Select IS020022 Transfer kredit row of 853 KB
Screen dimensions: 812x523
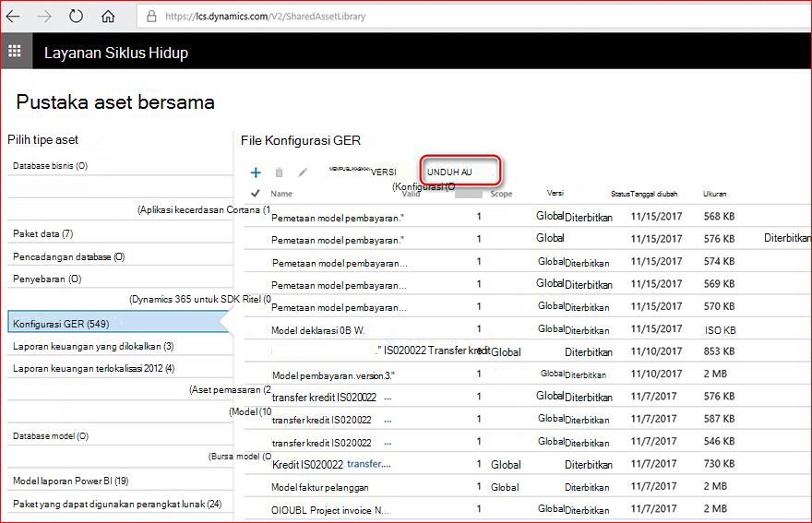click(x=527, y=351)
